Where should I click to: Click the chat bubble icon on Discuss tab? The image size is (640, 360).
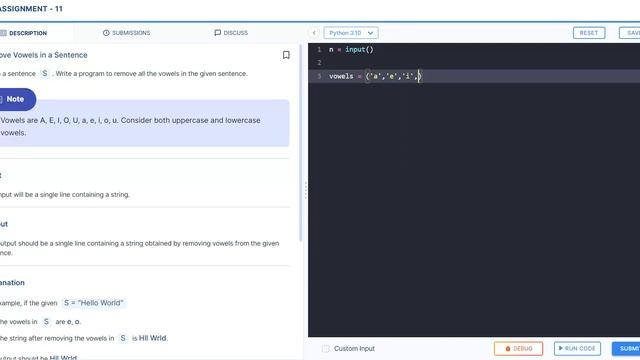point(218,33)
